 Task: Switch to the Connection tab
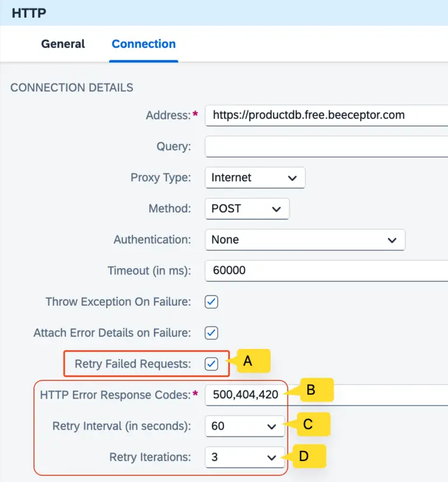coord(143,44)
